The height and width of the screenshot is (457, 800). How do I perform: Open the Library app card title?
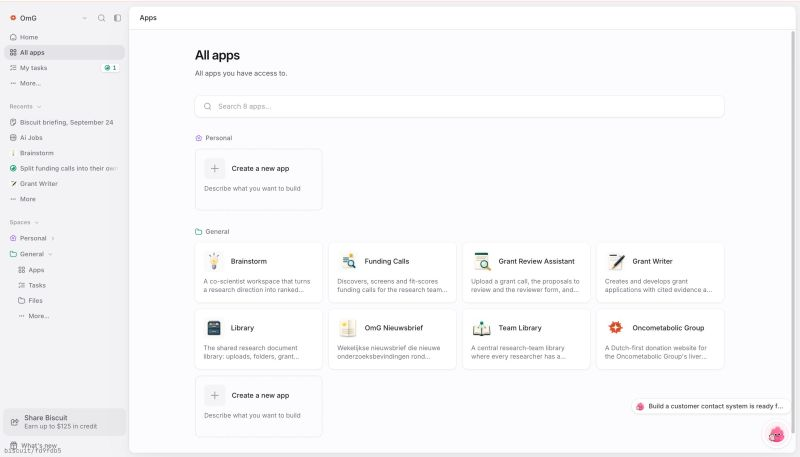coord(242,328)
